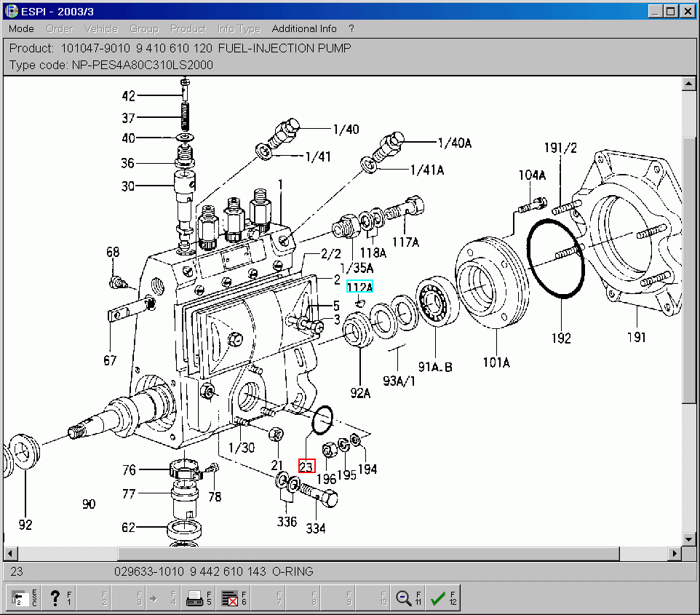This screenshot has height=615, width=700.
Task: Select part label 67 lever
Action: (x=110, y=360)
